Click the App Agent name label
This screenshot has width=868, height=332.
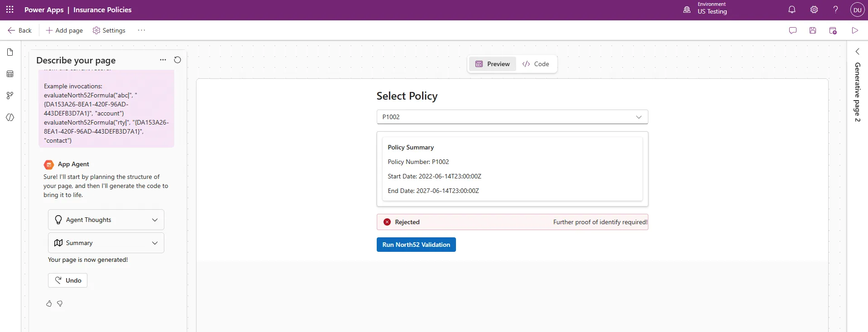[73, 164]
